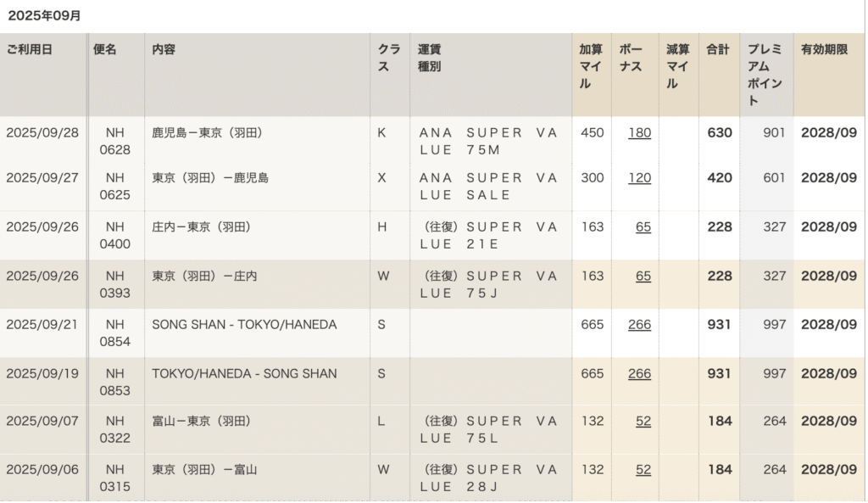Click the 2025年09月 month heading
This screenshot has height=503, width=868.
(x=44, y=15)
